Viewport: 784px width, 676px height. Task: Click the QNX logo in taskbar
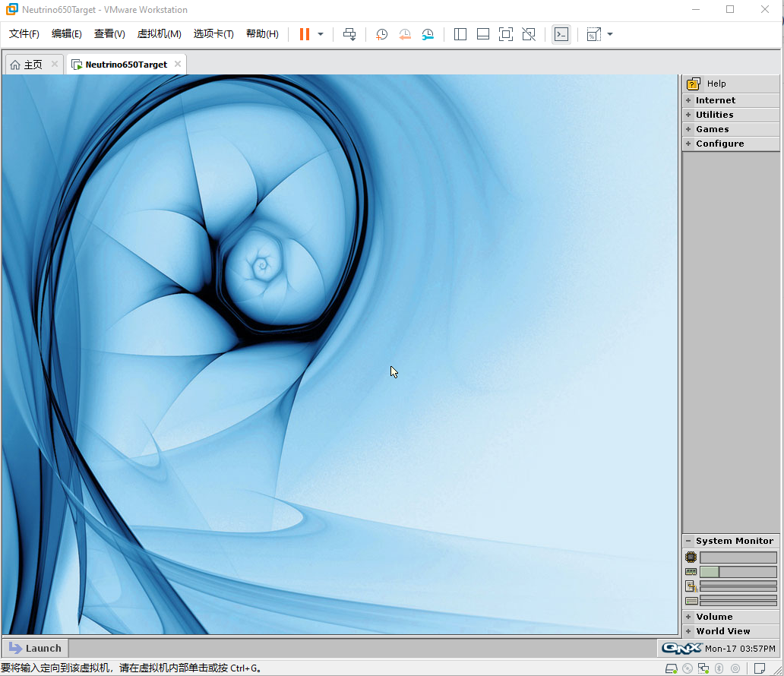tap(681, 649)
